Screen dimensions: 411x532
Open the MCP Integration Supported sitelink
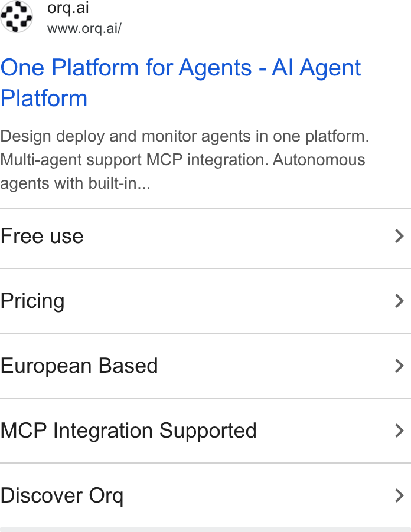206,431
